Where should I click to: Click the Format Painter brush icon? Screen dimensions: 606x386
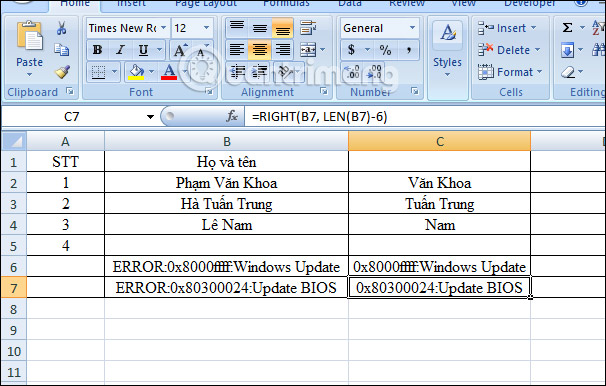(62, 72)
